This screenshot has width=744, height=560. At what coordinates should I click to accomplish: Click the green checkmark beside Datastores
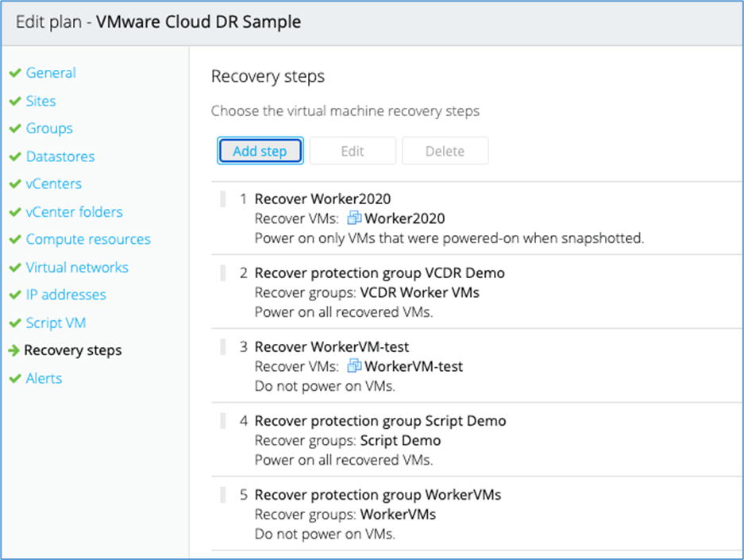(x=14, y=156)
